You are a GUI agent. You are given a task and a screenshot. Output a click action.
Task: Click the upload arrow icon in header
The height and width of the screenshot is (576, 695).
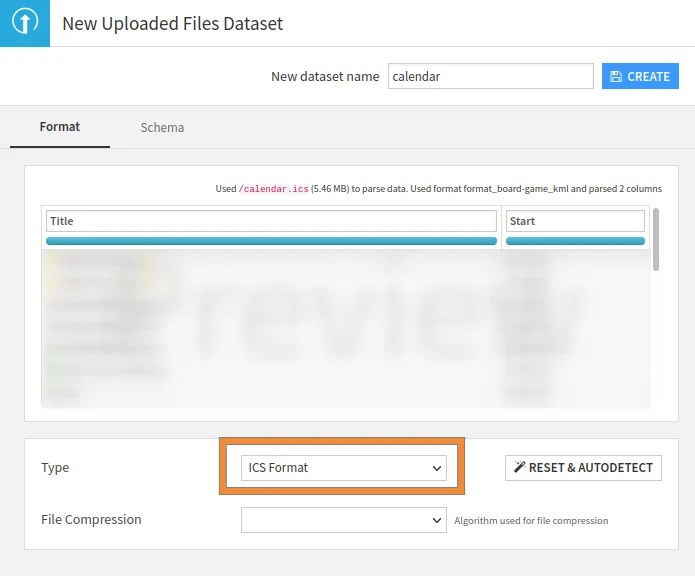pyautogui.click(x=25, y=22)
